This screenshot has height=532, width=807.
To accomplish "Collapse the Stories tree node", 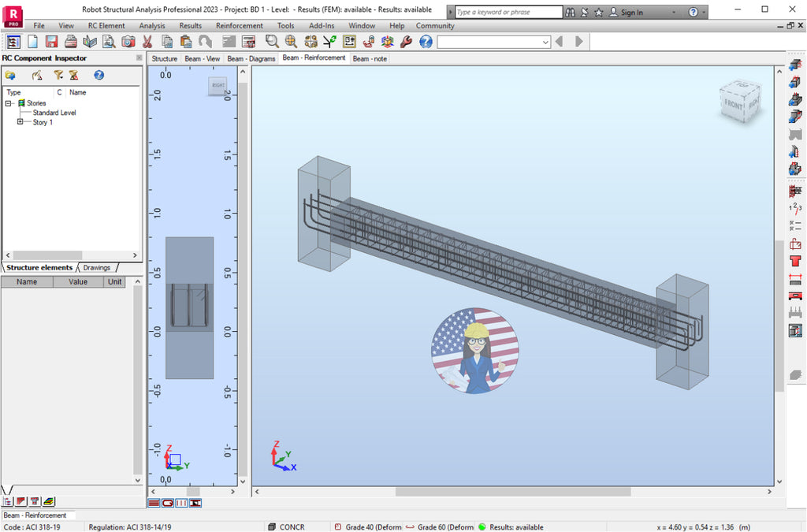I will [x=8, y=103].
